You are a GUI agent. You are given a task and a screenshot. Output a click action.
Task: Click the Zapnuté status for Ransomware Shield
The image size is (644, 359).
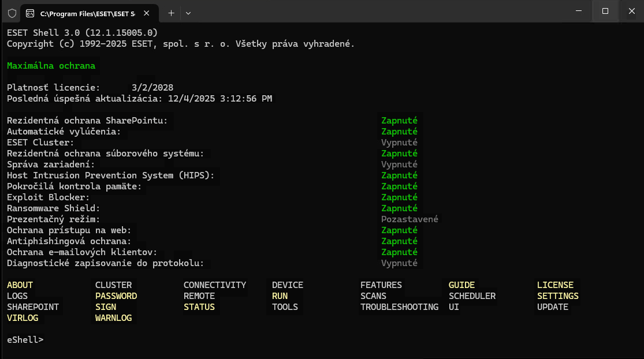(x=399, y=208)
